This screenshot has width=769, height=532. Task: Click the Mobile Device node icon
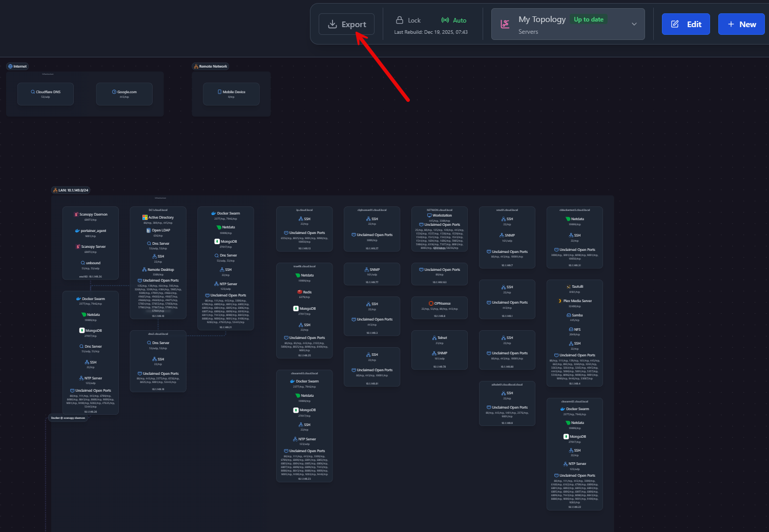(220, 92)
